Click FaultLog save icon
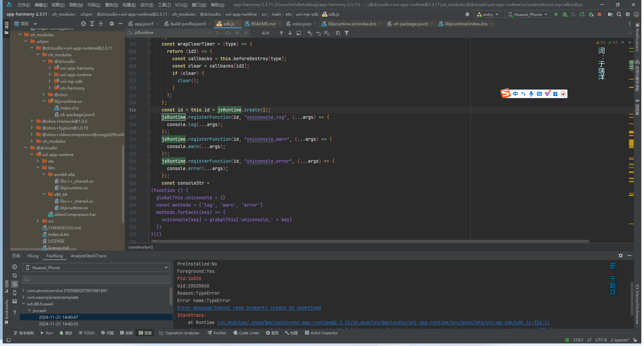The height and width of the screenshot is (346, 644). coord(15,301)
